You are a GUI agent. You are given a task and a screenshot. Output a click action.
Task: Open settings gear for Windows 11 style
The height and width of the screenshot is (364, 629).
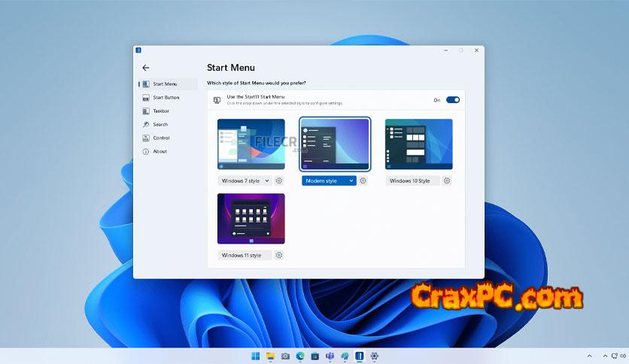pyautogui.click(x=279, y=255)
